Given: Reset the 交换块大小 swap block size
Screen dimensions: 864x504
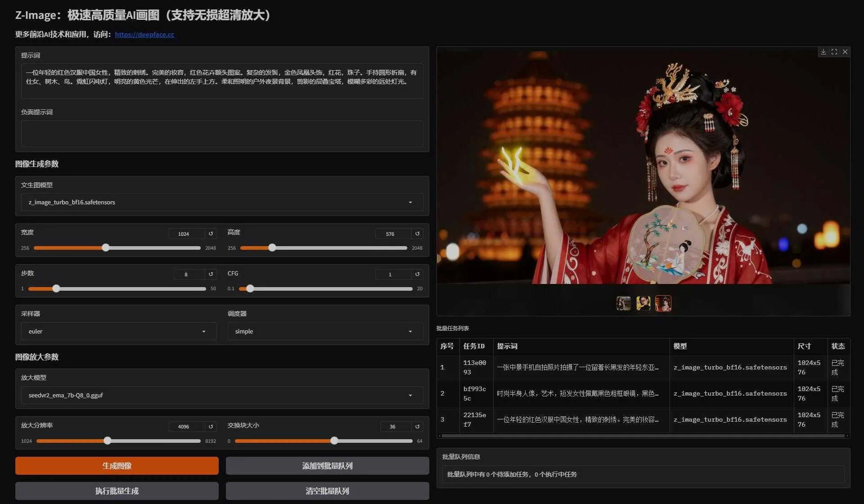Looking at the screenshot, I should point(417,426).
